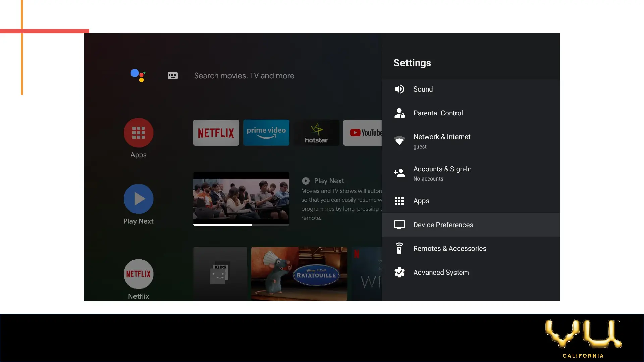
Task: Click the keyboard search icon
Action: [x=173, y=76]
